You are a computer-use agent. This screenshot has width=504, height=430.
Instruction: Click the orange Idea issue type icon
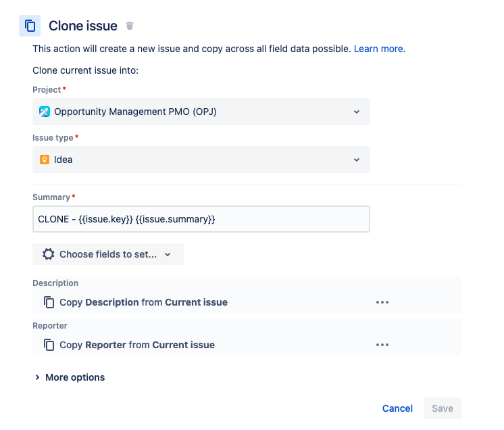[45, 160]
